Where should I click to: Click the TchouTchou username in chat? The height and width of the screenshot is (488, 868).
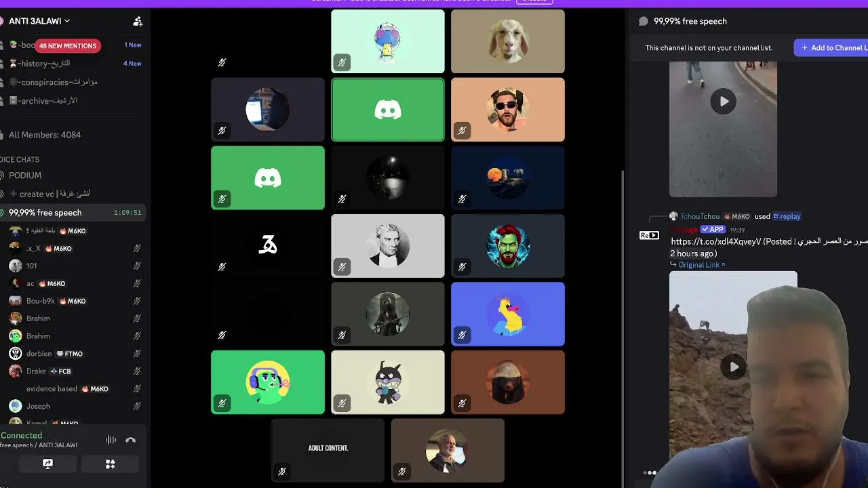[700, 217]
